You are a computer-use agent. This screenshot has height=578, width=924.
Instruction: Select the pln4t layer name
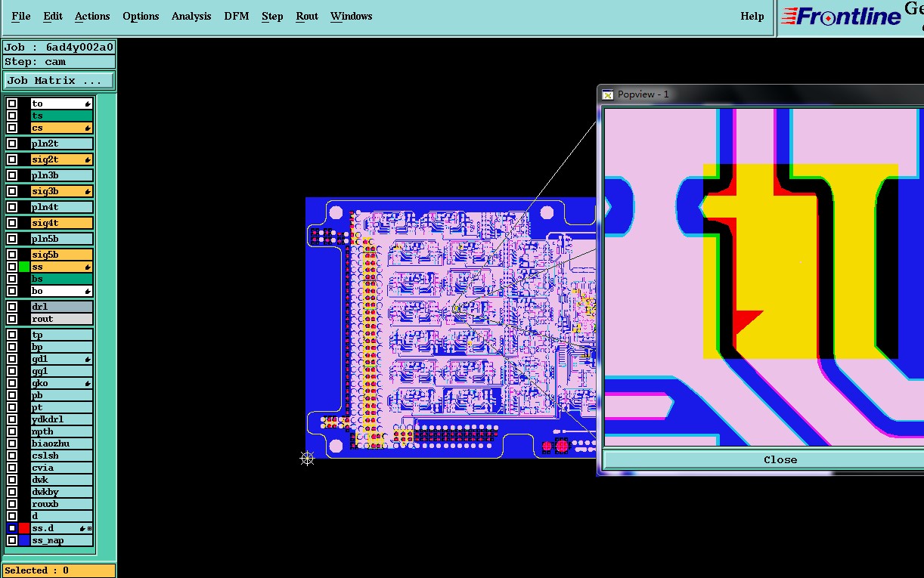62,207
